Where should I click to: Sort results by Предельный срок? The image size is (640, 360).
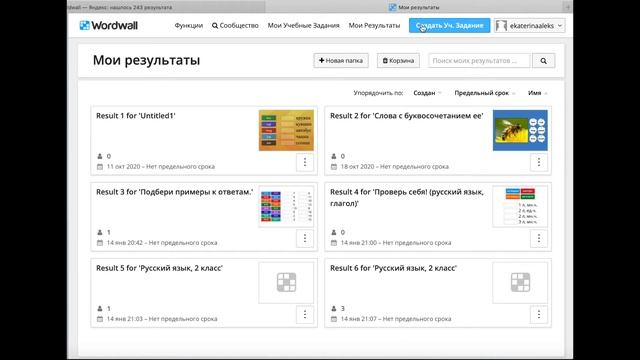484,93
